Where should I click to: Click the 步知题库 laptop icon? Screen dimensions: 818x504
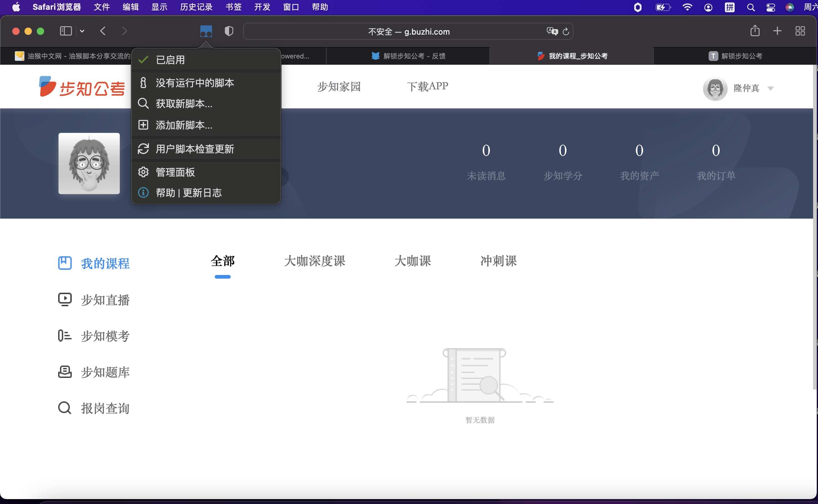[65, 372]
